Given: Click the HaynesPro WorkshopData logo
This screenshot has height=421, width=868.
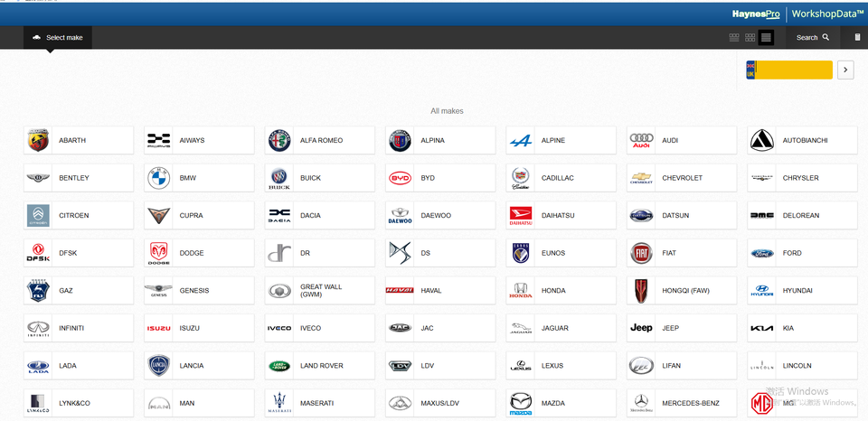Looking at the screenshot, I should click(797, 14).
